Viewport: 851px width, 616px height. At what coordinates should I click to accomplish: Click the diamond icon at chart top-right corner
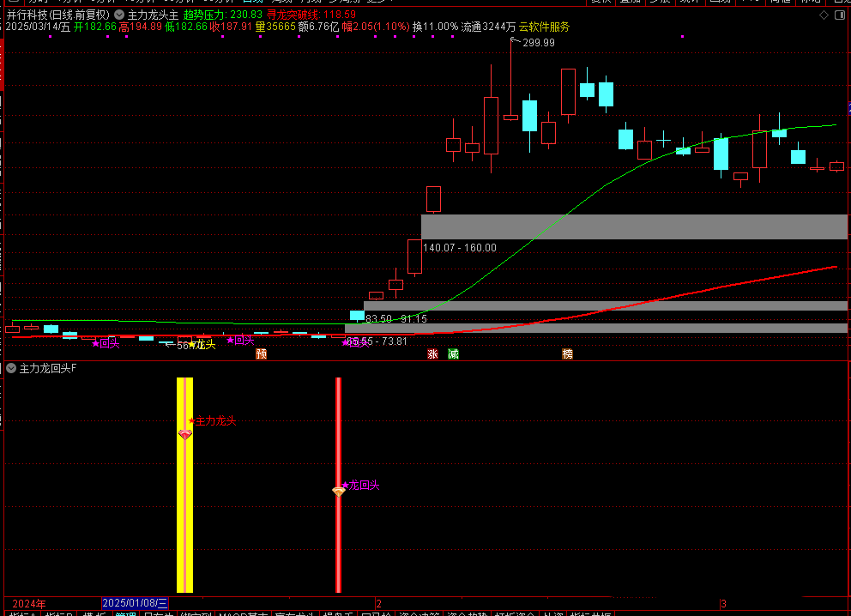coord(824,15)
